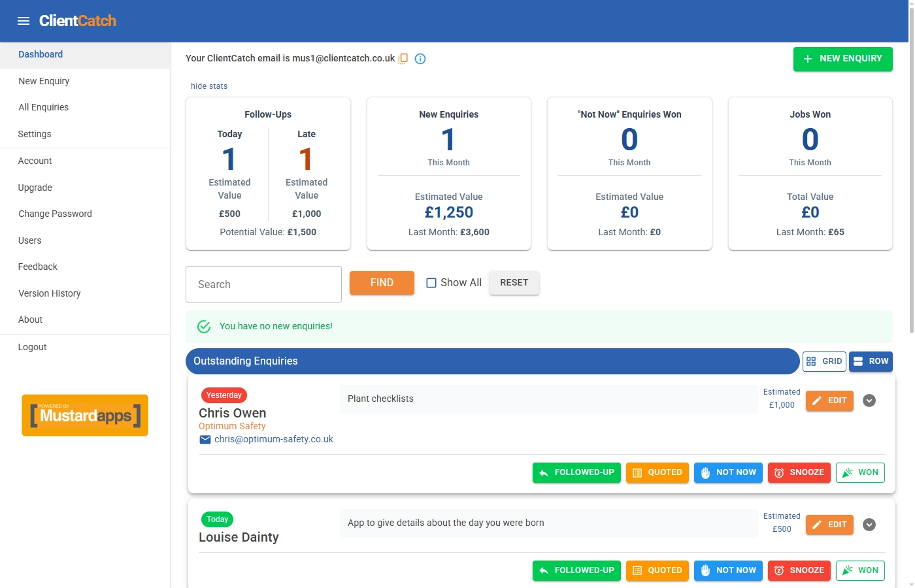This screenshot has width=915, height=588.
Task: Click the New Enquiries stats card
Action: [449, 174]
